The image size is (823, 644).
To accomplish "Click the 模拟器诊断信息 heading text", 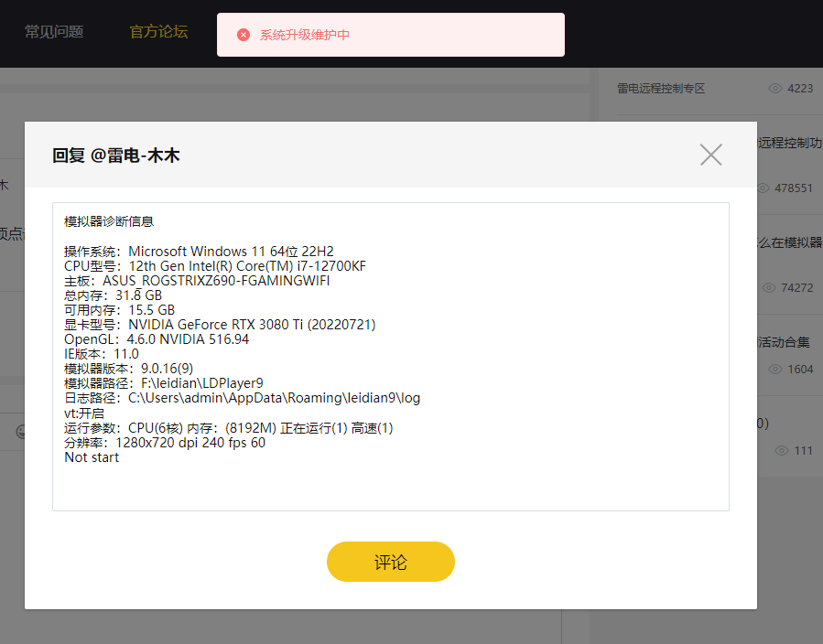I will point(109,221).
